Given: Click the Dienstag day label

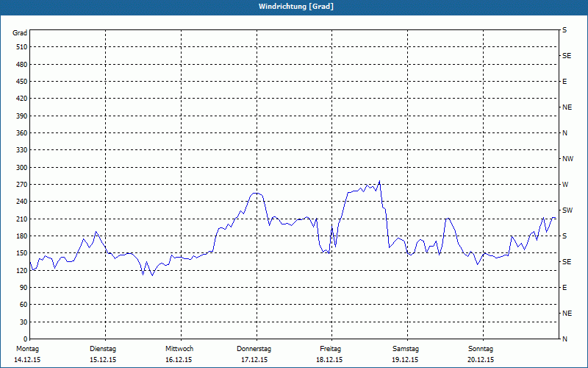Looking at the screenshot, I should (103, 348).
